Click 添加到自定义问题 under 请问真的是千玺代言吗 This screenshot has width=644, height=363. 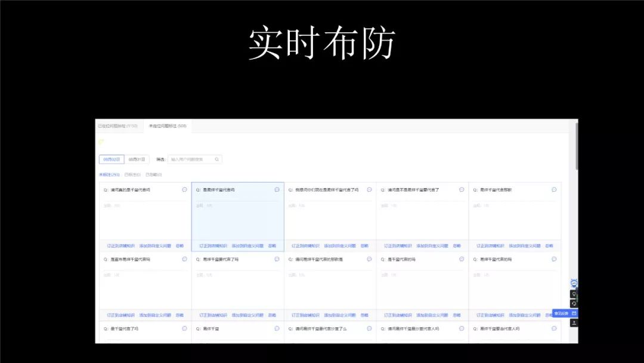(x=155, y=246)
